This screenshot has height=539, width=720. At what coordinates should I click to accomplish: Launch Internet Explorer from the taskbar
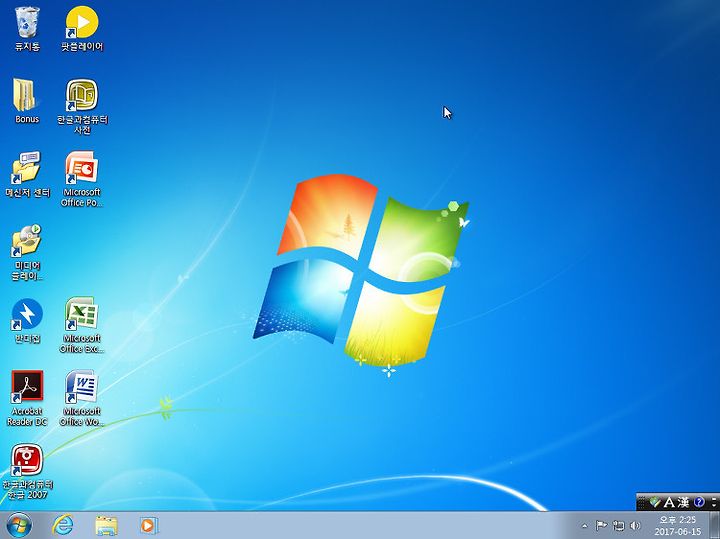click(62, 525)
